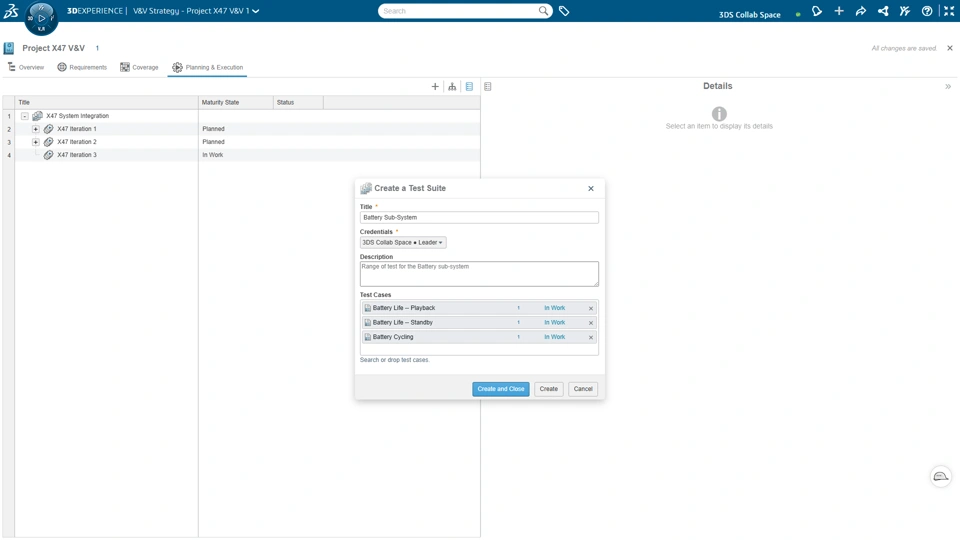
Task: Open Credentials 3DS Collab Space dropdown
Action: (402, 242)
